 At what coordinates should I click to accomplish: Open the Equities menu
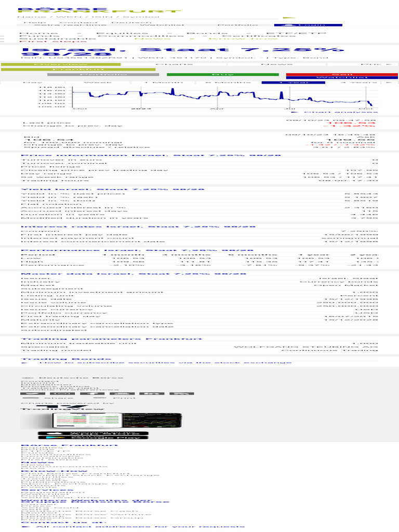coord(122,33)
